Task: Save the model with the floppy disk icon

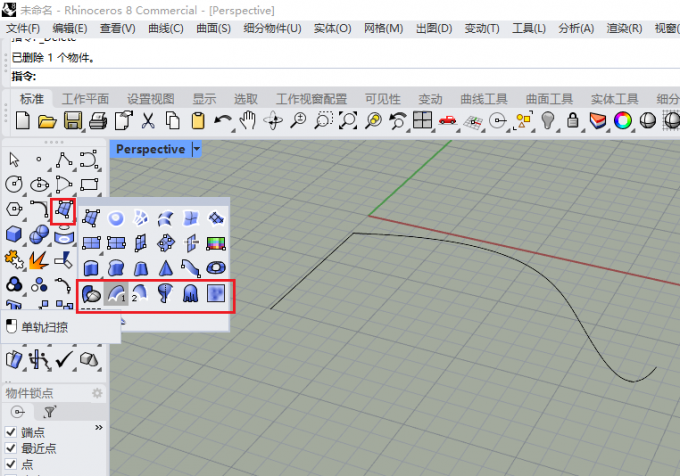Action: (x=73, y=121)
